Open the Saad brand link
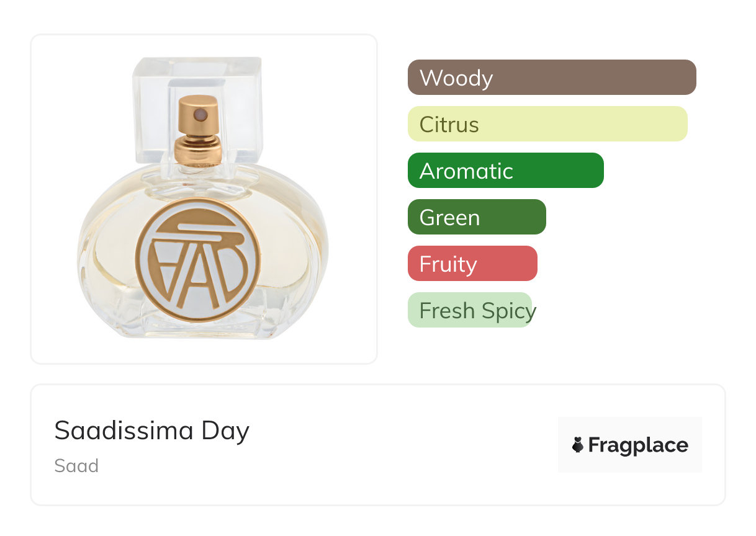Screen dimensions: 756x536 (x=76, y=466)
